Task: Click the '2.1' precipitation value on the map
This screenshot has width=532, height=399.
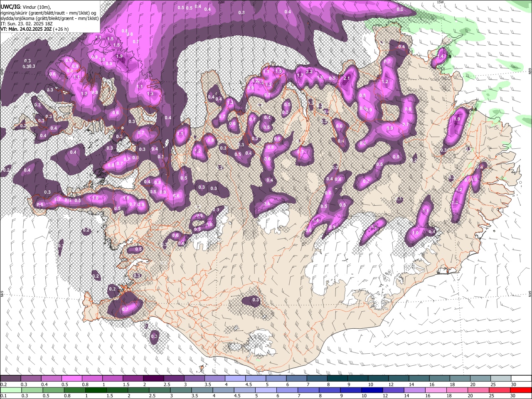Action: coord(347,78)
